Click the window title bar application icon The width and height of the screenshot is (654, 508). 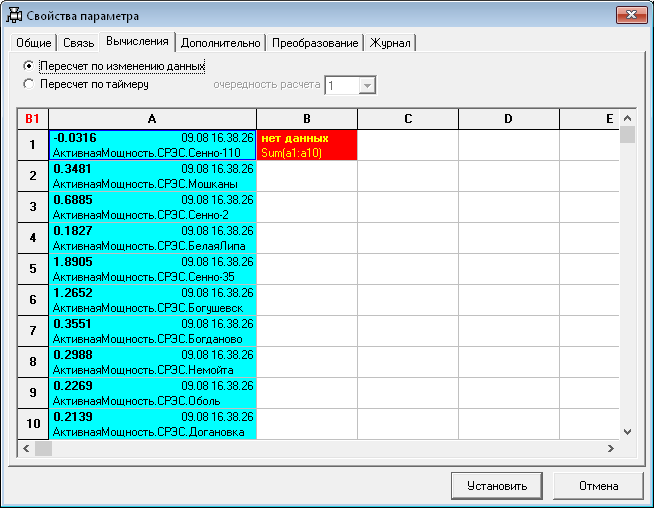(15, 16)
